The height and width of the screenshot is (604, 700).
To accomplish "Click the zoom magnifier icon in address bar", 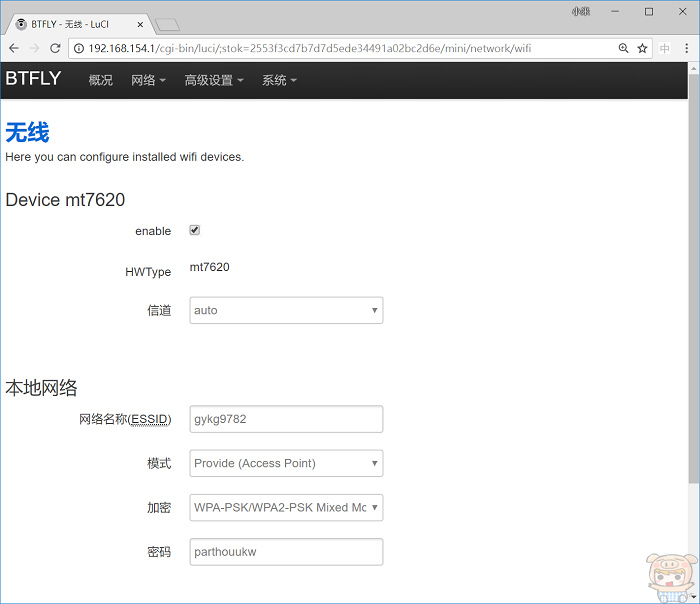I will [623, 48].
